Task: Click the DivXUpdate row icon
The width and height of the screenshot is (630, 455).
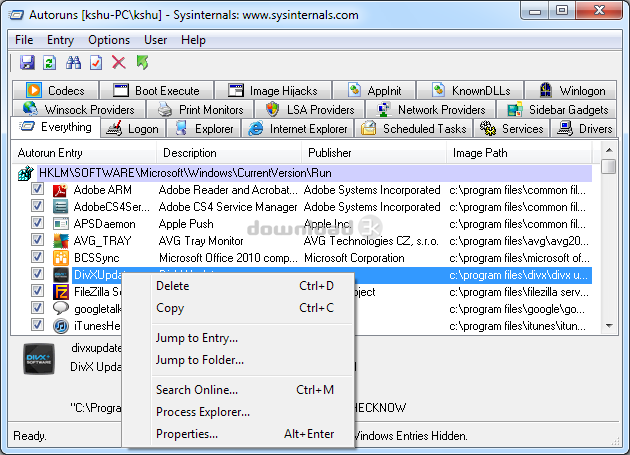Action: tap(60, 275)
